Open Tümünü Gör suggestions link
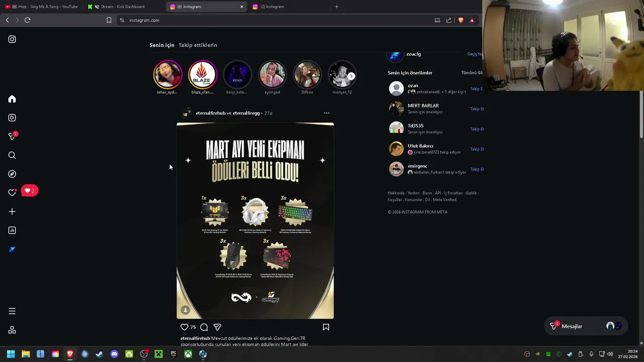The width and height of the screenshot is (644, 362). (x=472, y=73)
